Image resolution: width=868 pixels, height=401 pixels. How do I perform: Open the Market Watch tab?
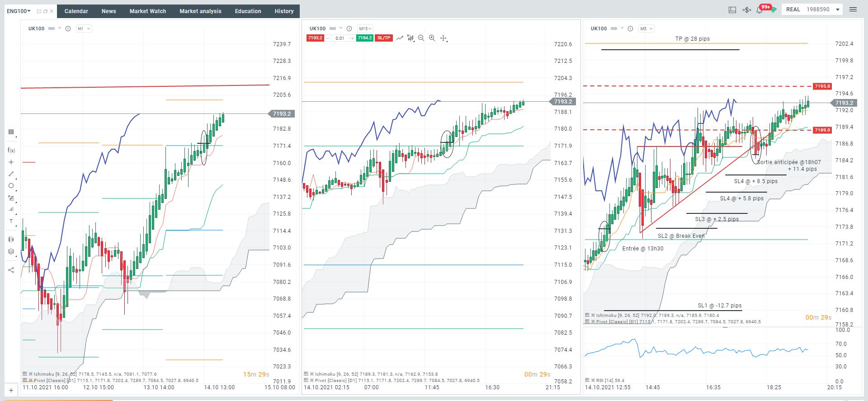[x=148, y=11]
